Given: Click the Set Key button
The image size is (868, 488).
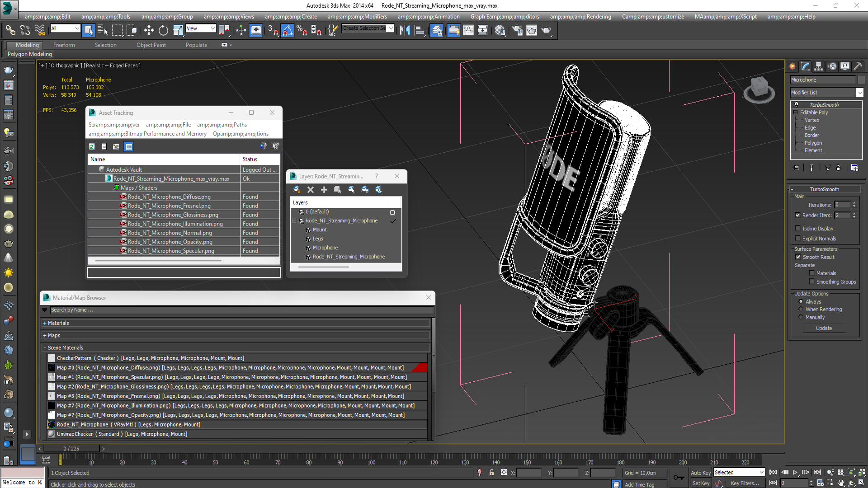Looking at the screenshot, I should pyautogui.click(x=701, y=483).
